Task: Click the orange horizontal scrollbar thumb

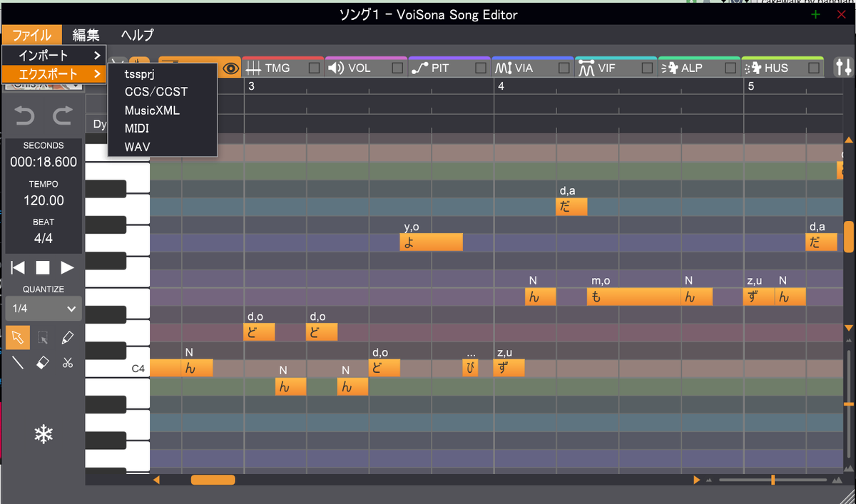Action: (213, 480)
